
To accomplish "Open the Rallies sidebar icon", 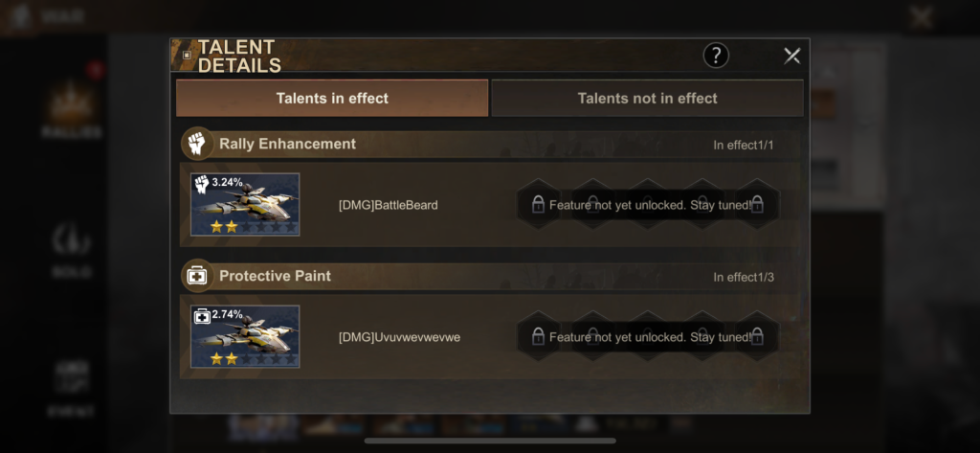I will tap(72, 109).
